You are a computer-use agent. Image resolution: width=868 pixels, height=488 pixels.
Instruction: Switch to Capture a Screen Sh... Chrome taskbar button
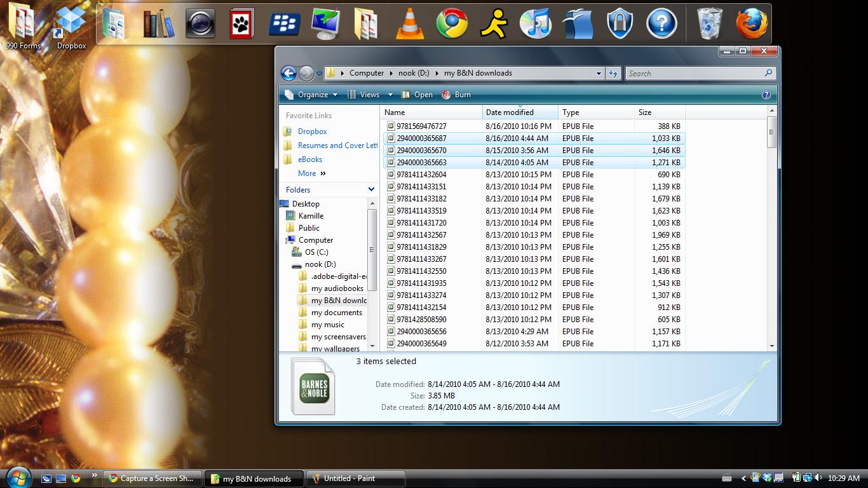(153, 478)
